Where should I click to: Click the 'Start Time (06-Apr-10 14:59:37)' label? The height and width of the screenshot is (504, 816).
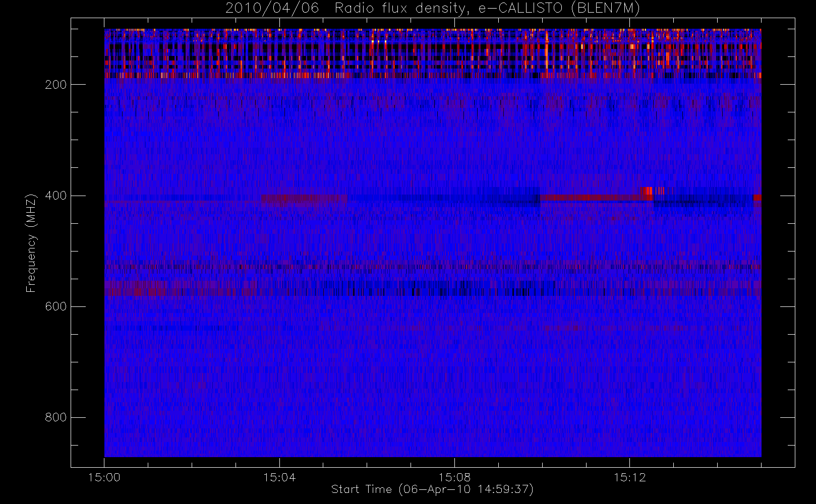[x=432, y=489]
